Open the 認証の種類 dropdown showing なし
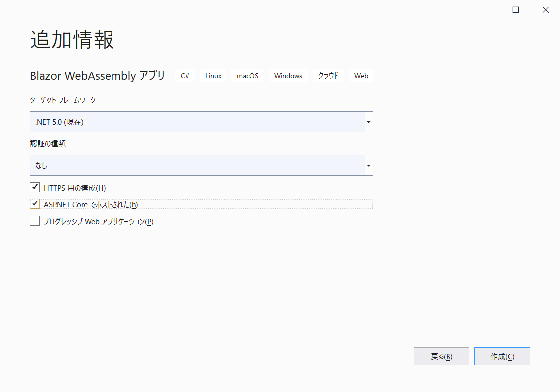The height and width of the screenshot is (392, 560). tap(202, 165)
